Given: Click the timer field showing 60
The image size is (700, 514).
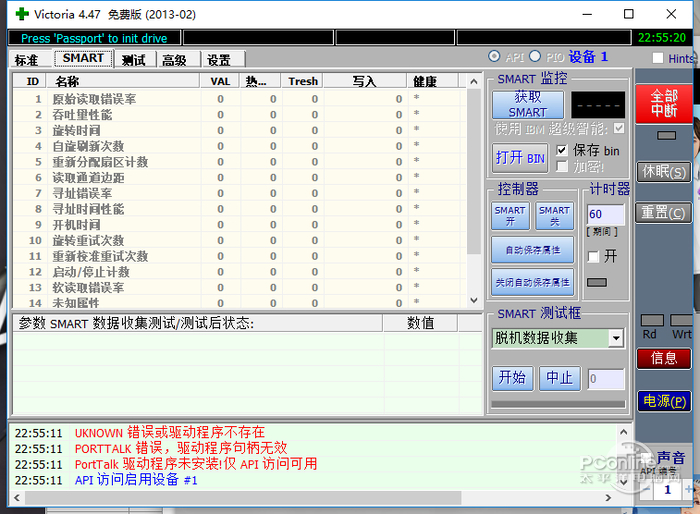Looking at the screenshot, I should (x=605, y=214).
